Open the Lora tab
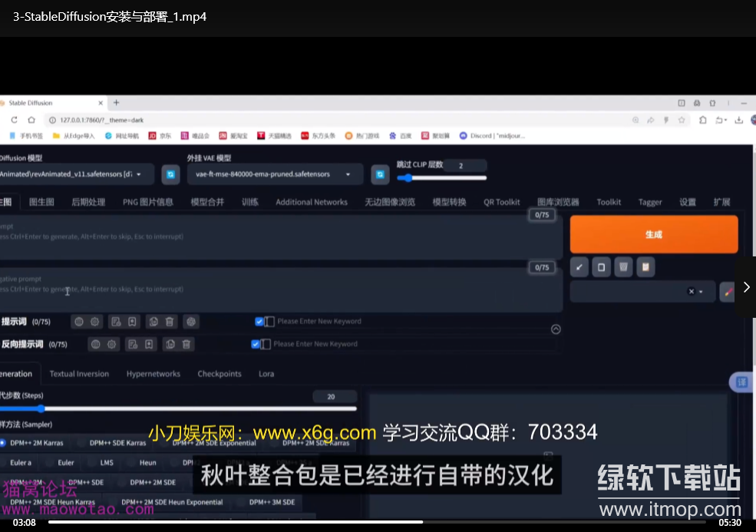 pos(266,374)
